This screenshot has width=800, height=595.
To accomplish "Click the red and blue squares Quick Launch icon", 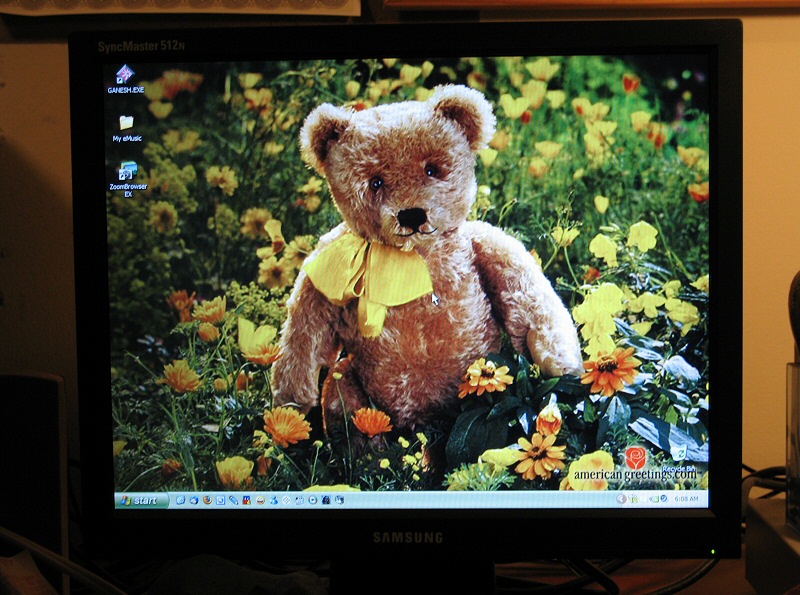I will tap(247, 500).
